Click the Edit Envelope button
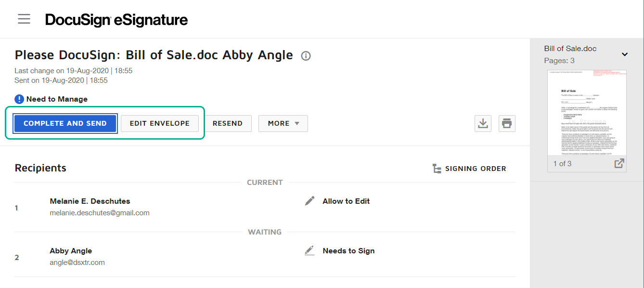This screenshot has height=288, width=644. (x=159, y=123)
